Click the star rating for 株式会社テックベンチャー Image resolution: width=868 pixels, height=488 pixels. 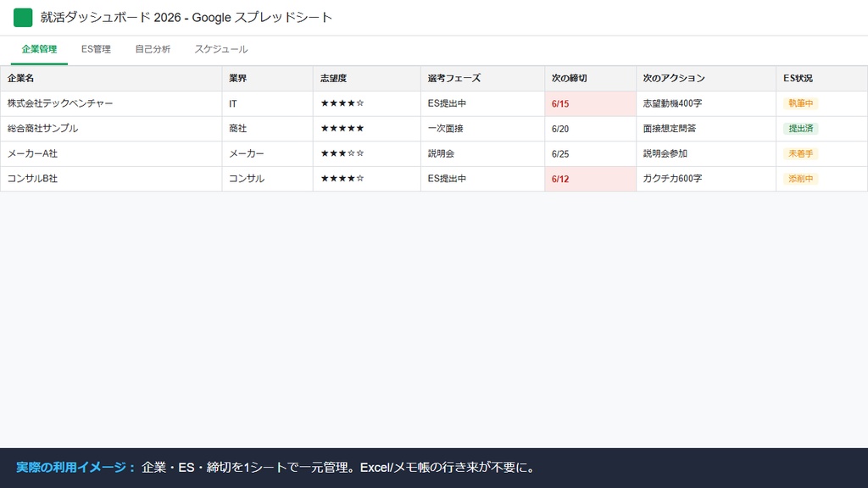coord(342,103)
